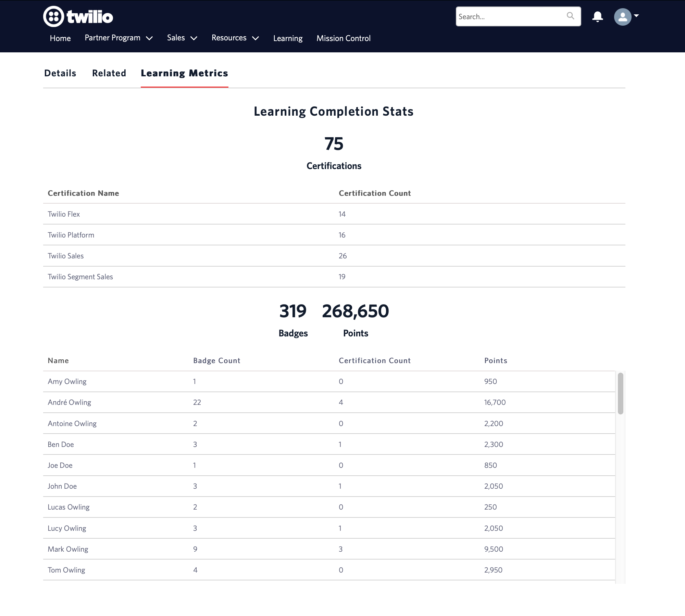This screenshot has height=616, width=685.
Task: Click the learner table scrollbar thumb
Action: point(620,394)
